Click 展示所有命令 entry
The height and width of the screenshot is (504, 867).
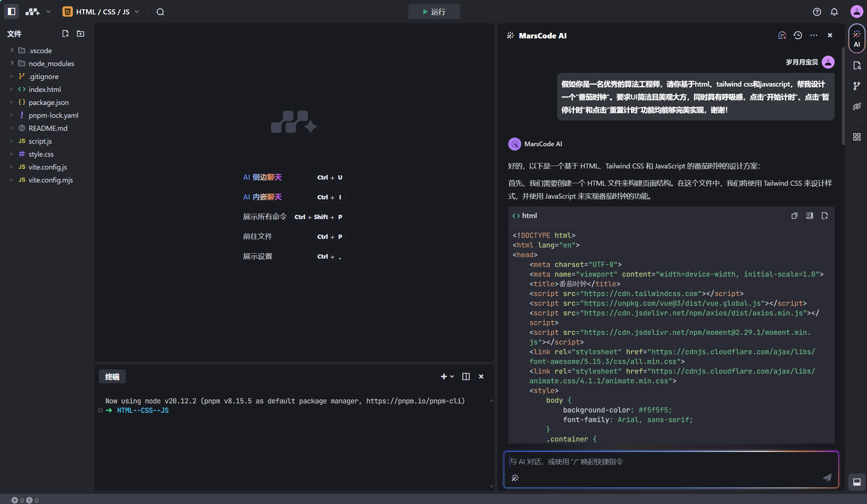click(x=265, y=217)
